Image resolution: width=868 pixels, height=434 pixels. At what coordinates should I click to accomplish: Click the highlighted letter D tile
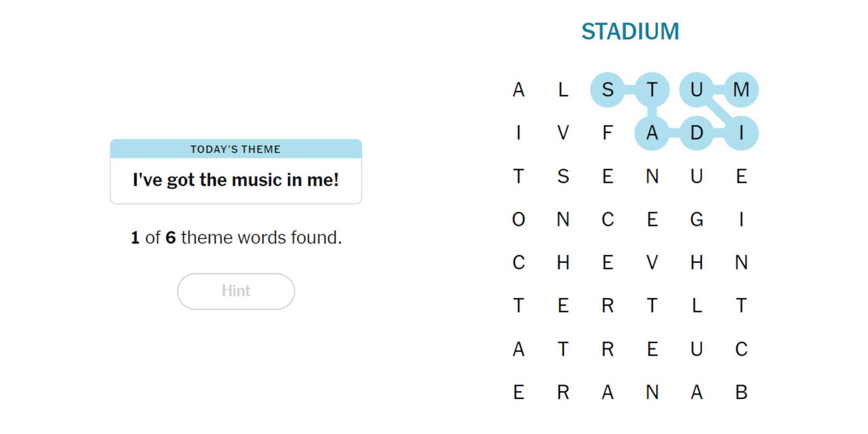697,133
